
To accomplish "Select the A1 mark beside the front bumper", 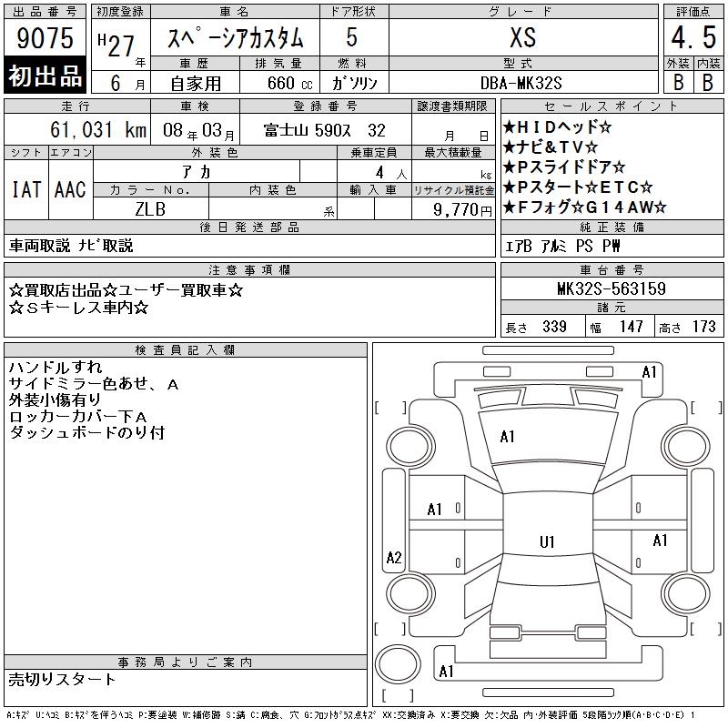I will pos(649,372).
